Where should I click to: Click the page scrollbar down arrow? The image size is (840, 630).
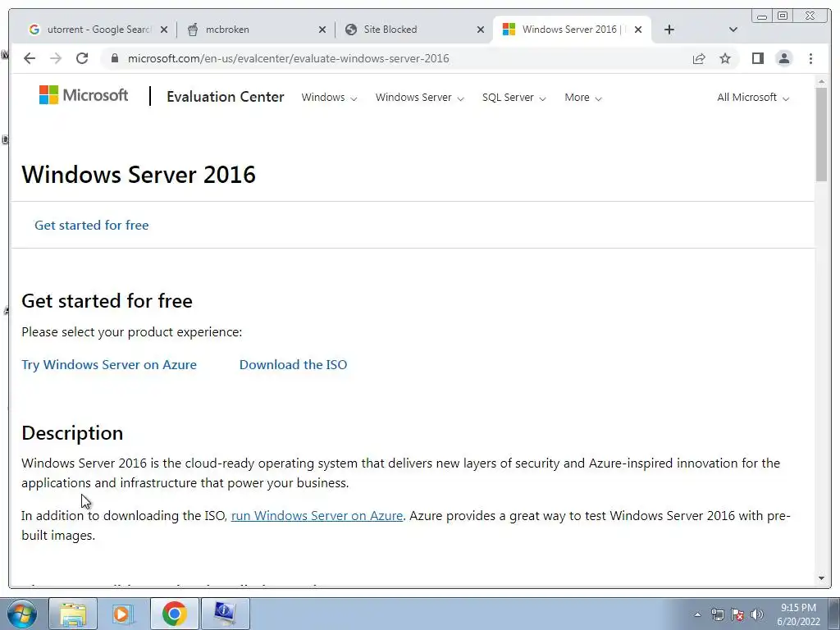821,578
